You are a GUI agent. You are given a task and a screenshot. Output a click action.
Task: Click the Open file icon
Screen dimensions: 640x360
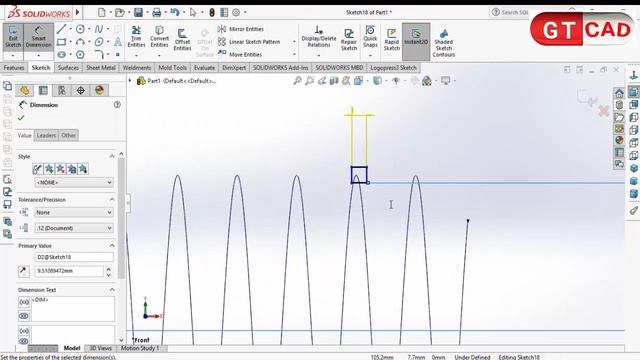point(119,13)
